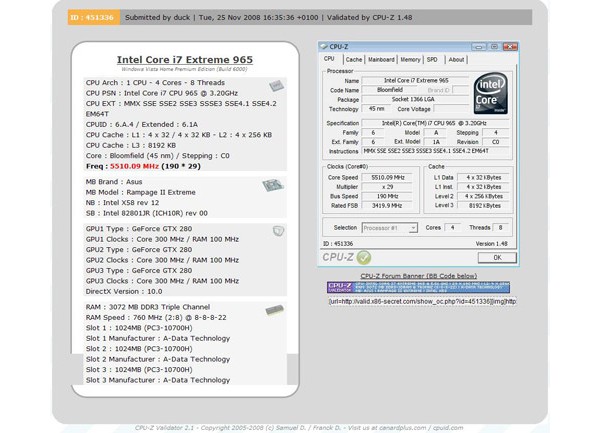The height and width of the screenshot is (433, 600).
Task: Click the Multiplier value x 29
Action: click(387, 187)
